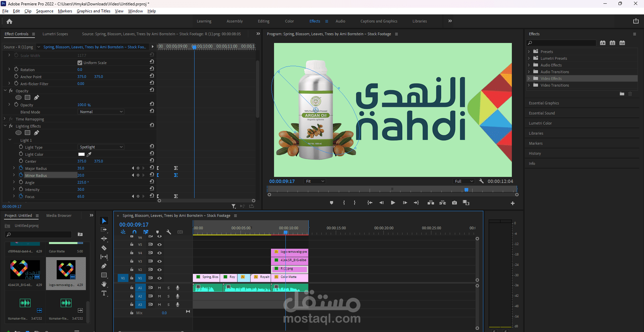644x332 pixels.
Task: Toggle Major Radius animation stopwatch
Action: [x=21, y=168]
